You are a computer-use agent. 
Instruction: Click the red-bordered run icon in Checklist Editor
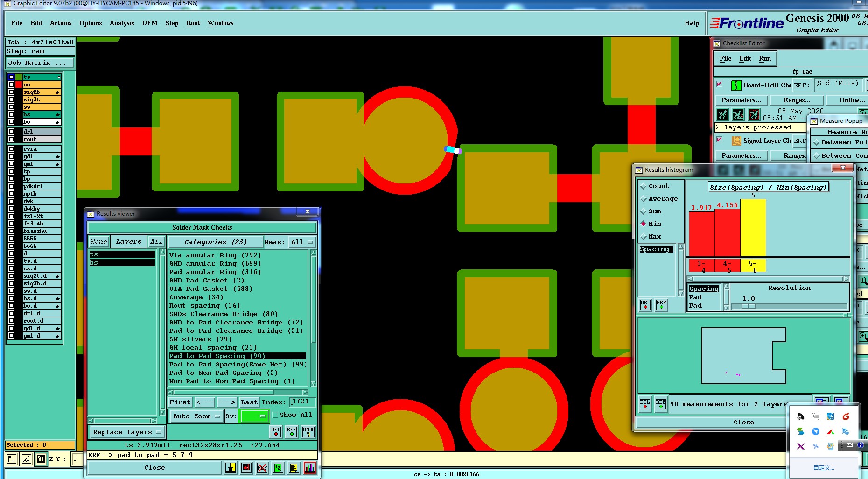754,114
